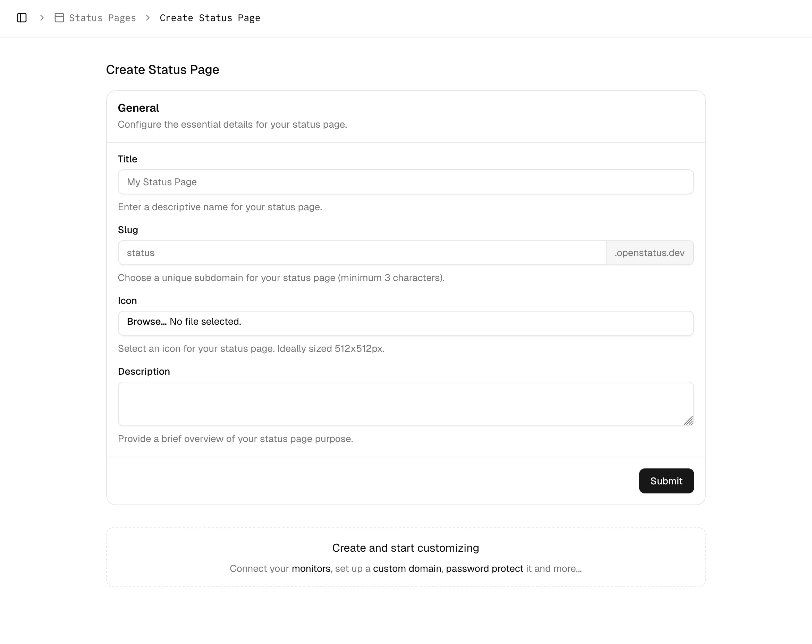The height and width of the screenshot is (644, 812).
Task: Click the monitors link text
Action: (x=311, y=569)
